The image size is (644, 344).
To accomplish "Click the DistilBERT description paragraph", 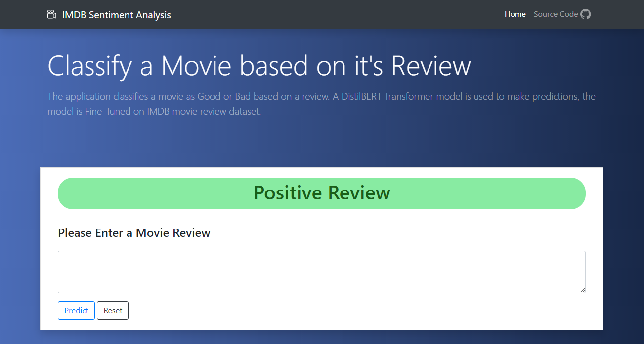I will (x=321, y=104).
